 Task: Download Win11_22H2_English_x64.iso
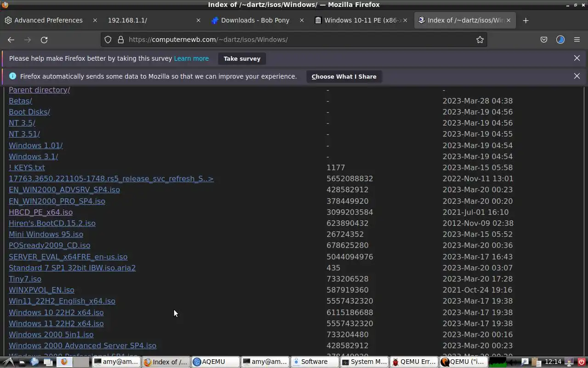62,301
